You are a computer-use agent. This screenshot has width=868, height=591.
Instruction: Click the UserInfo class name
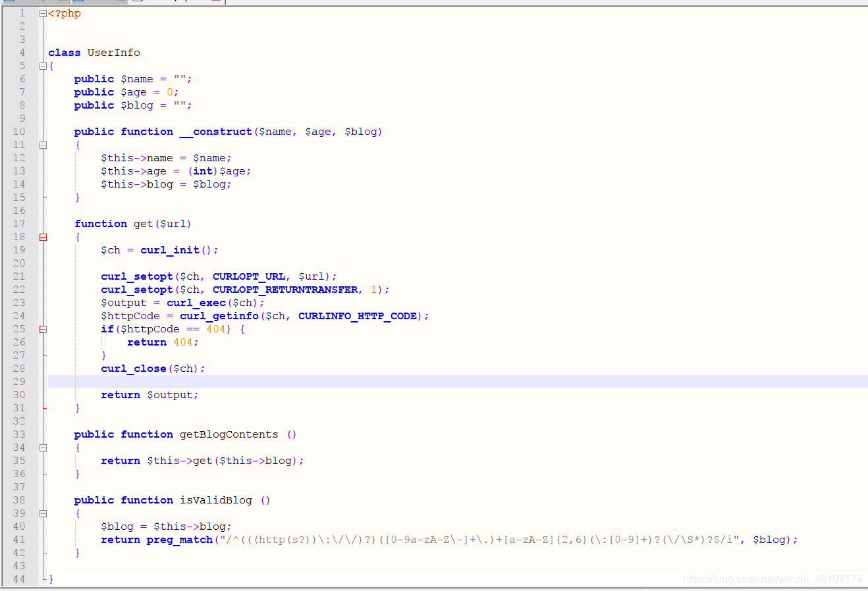click(114, 53)
